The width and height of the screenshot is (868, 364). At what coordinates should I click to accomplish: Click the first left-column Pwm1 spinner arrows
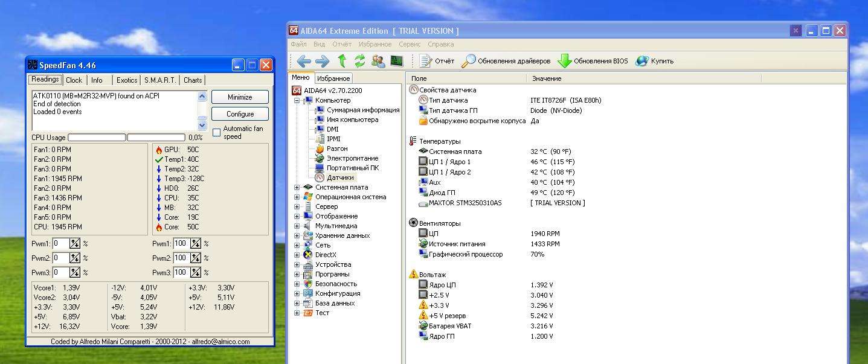[x=75, y=243]
